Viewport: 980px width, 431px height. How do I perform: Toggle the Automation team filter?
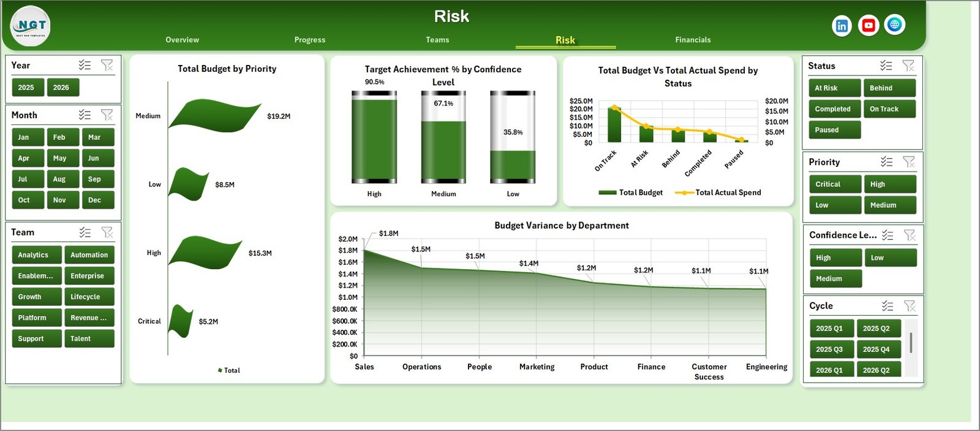coord(89,255)
